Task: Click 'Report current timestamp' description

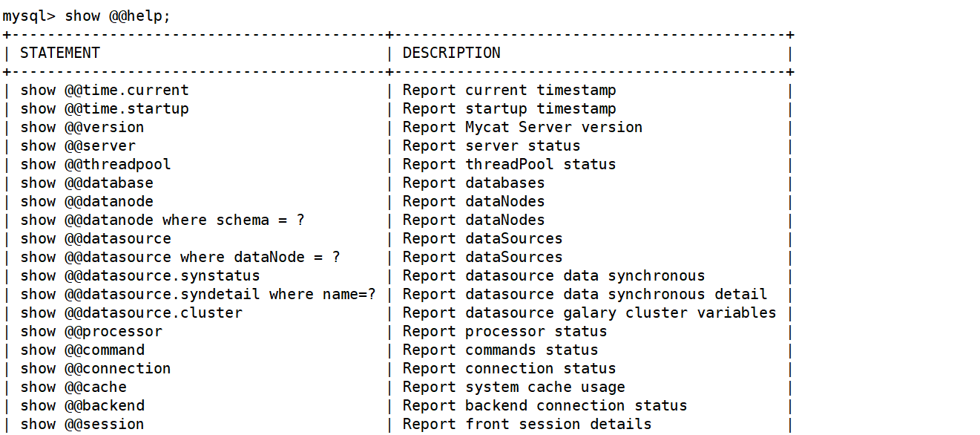Action: point(510,90)
